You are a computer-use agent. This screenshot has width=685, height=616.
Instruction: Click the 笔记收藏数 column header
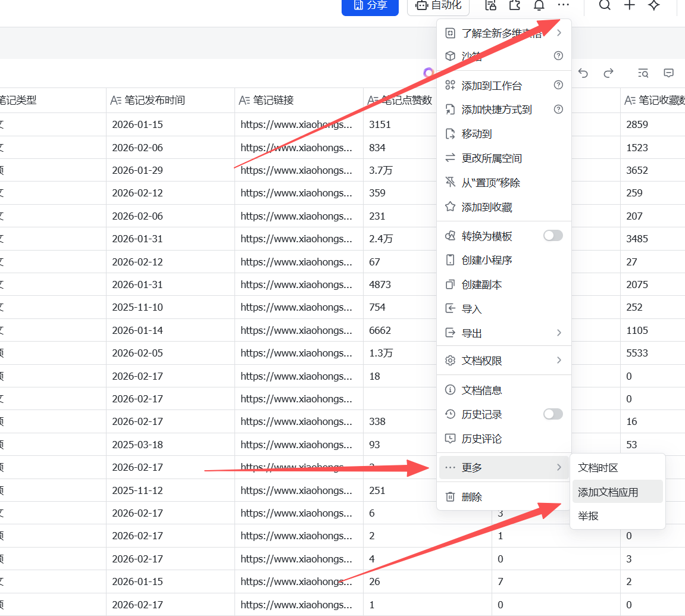coord(653,101)
